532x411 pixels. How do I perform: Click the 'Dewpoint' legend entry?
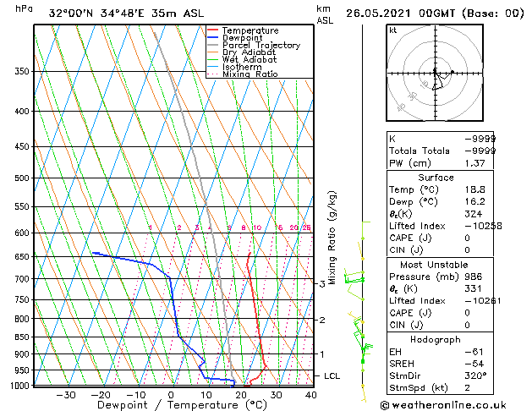coord(242,38)
